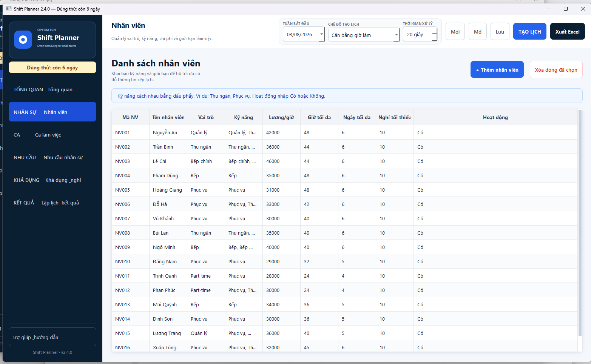Click the Kỹ năng column header

coord(244,117)
